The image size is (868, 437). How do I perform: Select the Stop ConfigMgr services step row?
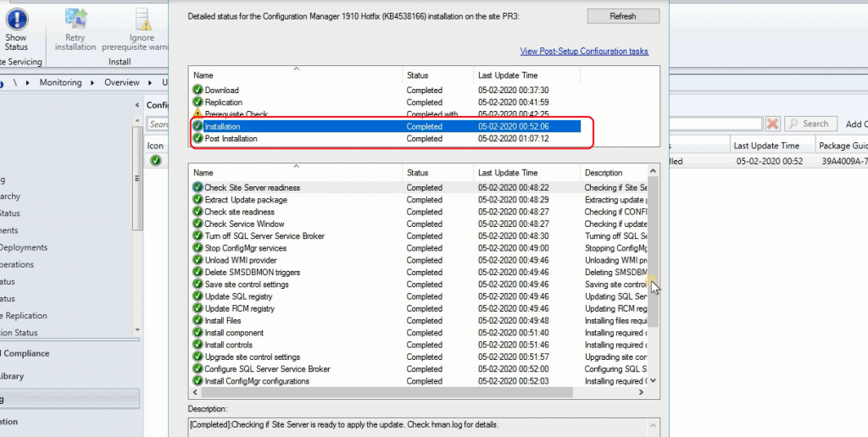(419, 248)
